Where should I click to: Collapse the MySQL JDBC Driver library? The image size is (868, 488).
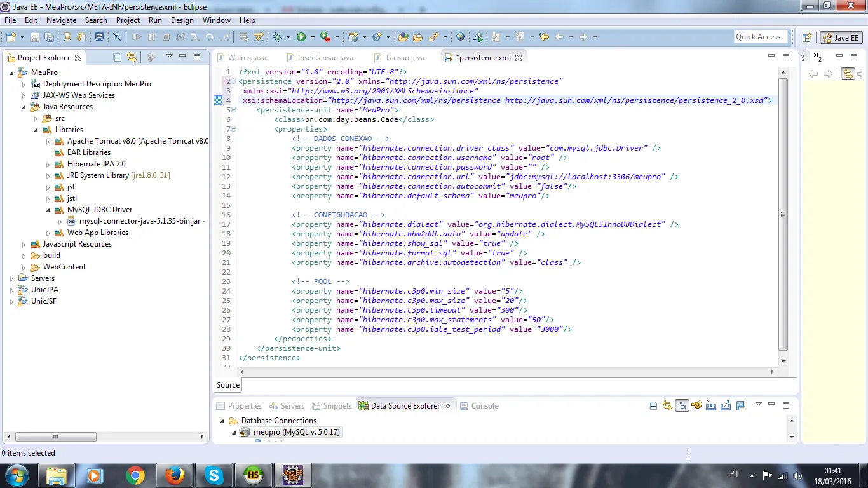tap(48, 210)
